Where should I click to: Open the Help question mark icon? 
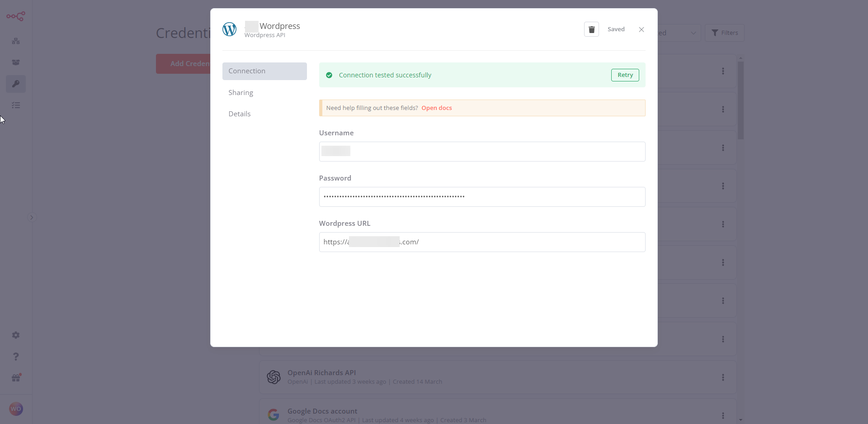[16, 357]
